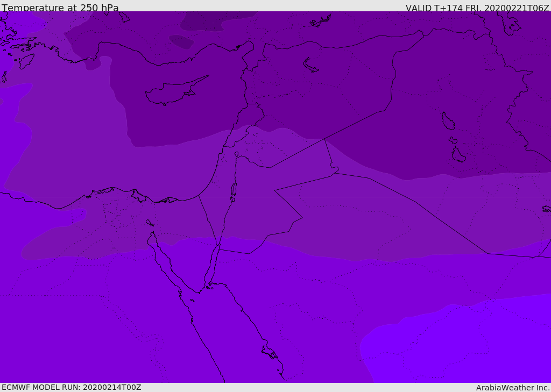Click the 'Temperature at 250 hPa' title text
551x392 pixels.
click(60, 8)
